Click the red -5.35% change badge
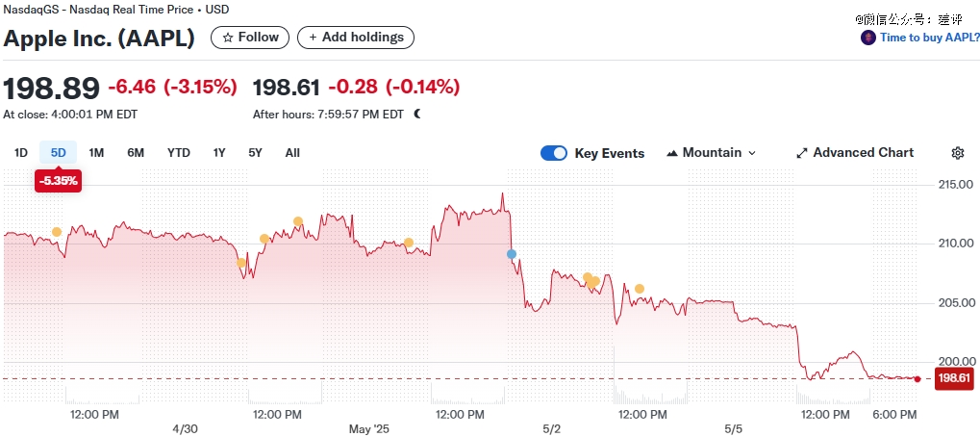This screenshot has height=437, width=980. [58, 180]
